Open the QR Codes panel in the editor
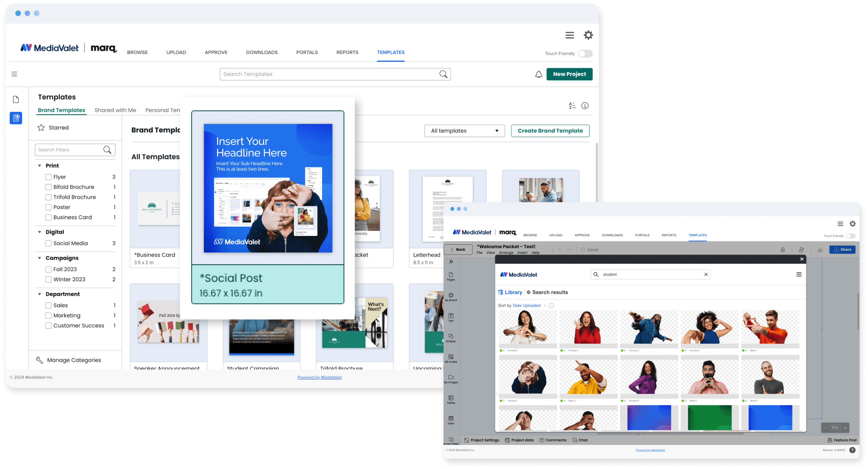868x469 pixels. pyautogui.click(x=451, y=358)
